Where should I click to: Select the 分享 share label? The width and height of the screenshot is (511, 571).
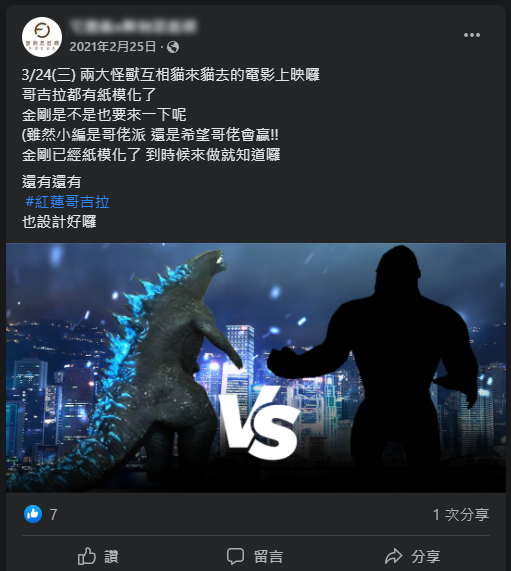tap(426, 557)
